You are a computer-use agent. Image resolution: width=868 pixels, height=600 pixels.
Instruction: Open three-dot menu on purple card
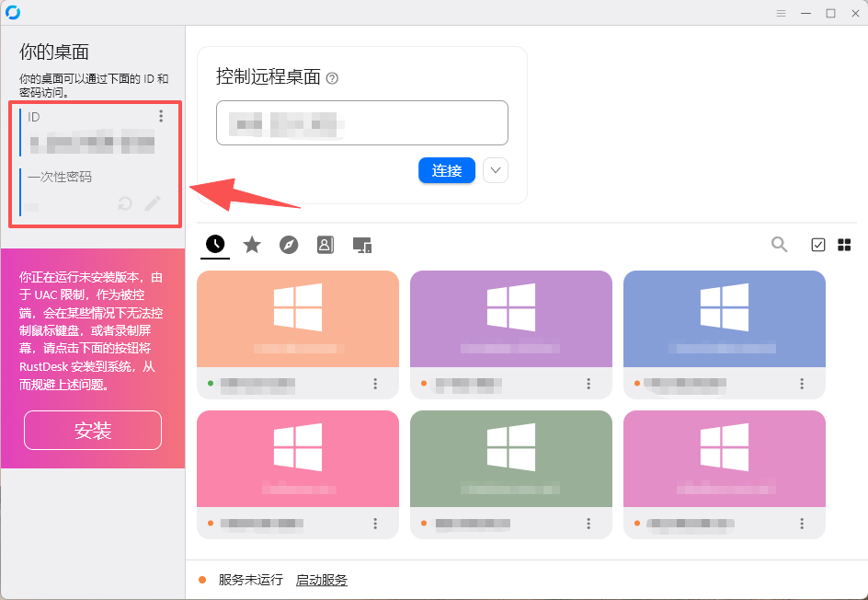coord(588,384)
